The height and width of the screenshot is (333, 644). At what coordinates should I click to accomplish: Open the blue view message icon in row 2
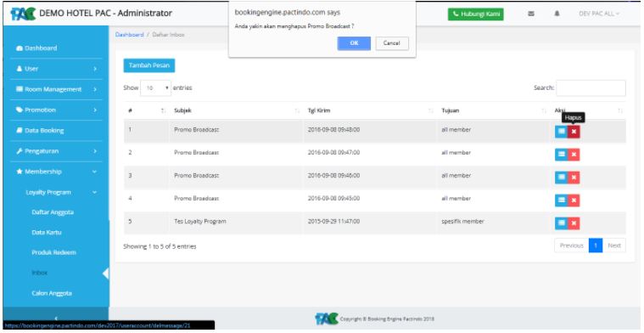tap(561, 155)
